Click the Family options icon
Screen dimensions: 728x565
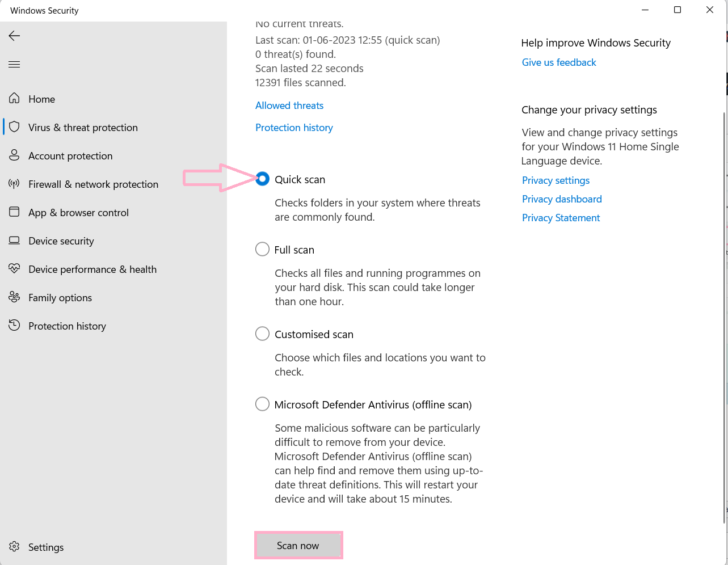pos(15,297)
